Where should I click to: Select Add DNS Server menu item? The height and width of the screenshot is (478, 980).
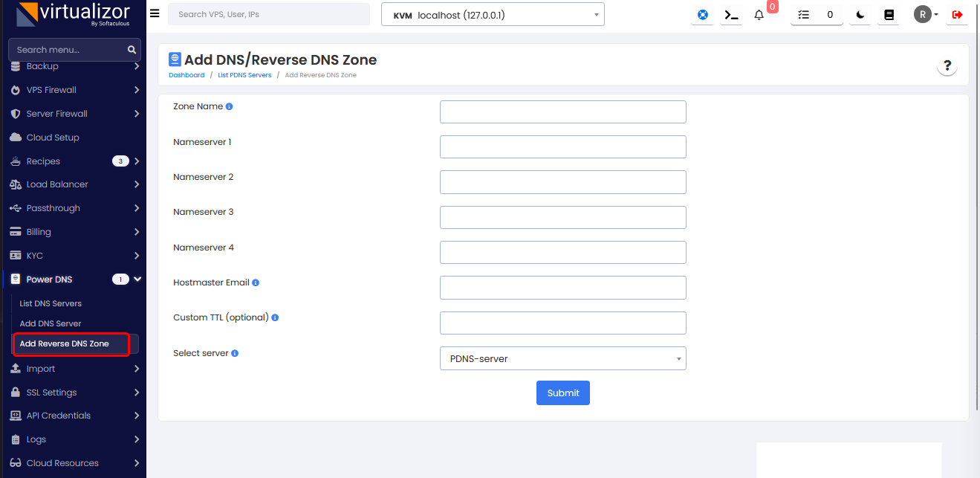click(x=51, y=323)
